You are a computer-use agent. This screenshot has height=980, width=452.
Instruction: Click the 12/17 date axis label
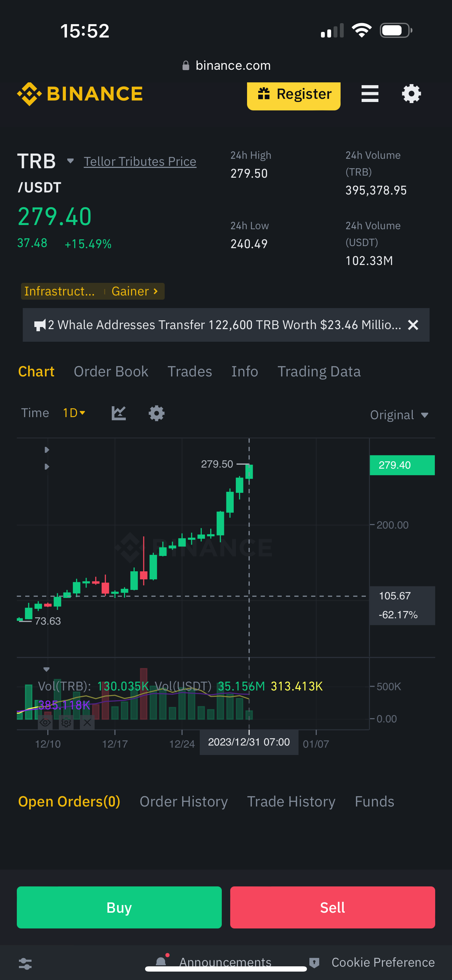coord(115,744)
